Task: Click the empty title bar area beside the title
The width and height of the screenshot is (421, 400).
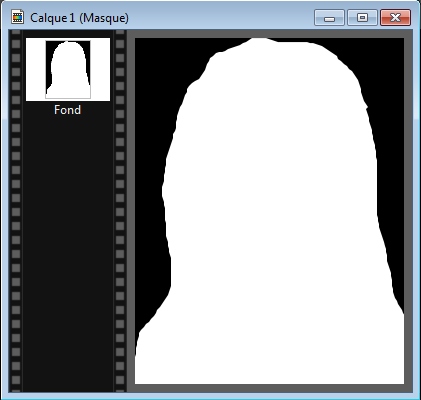Action: pyautogui.click(x=220, y=18)
